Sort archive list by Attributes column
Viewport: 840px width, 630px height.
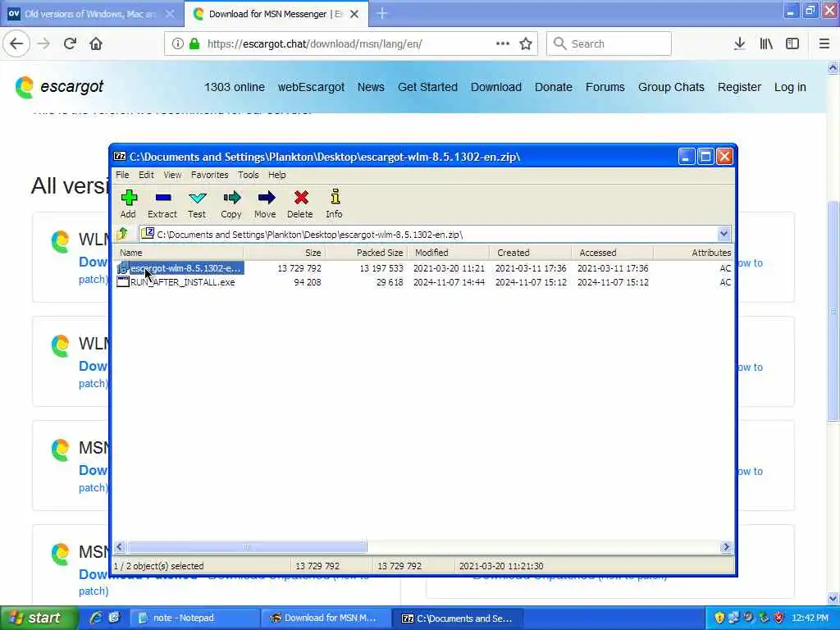coord(693,253)
